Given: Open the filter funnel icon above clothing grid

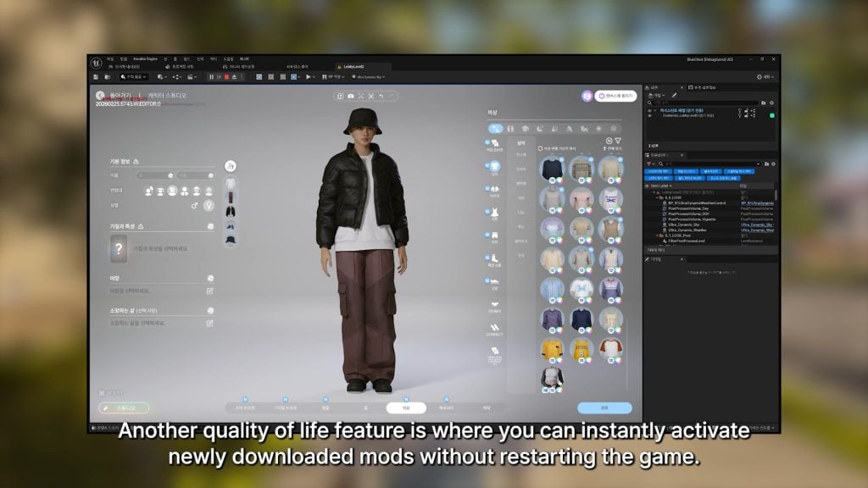Looking at the screenshot, I should click(x=617, y=141).
